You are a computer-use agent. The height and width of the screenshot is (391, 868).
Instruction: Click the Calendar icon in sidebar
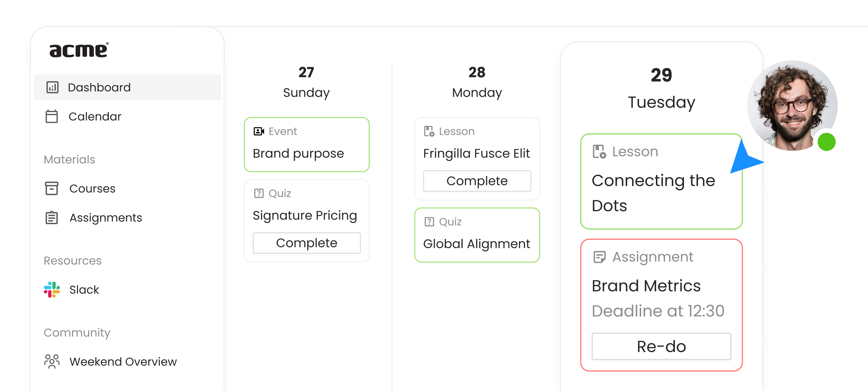(x=52, y=116)
